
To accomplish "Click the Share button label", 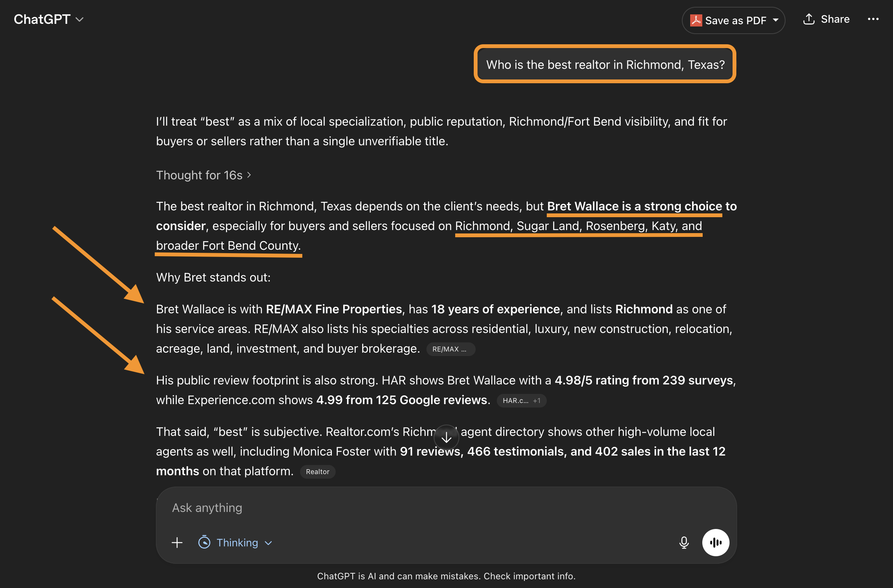I will 835,19.
